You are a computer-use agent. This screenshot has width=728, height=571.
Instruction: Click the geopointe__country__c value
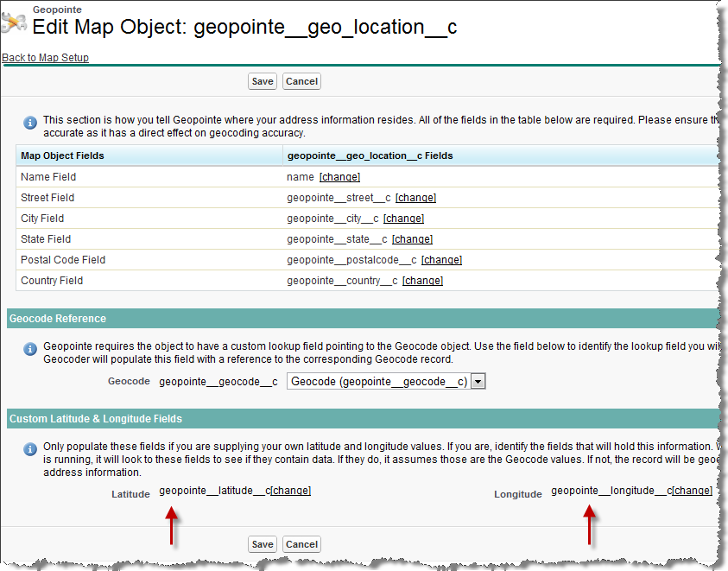click(x=342, y=281)
